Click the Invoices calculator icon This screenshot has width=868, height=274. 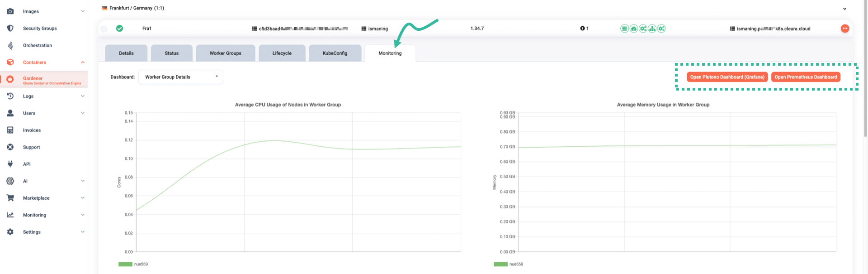[x=10, y=130]
